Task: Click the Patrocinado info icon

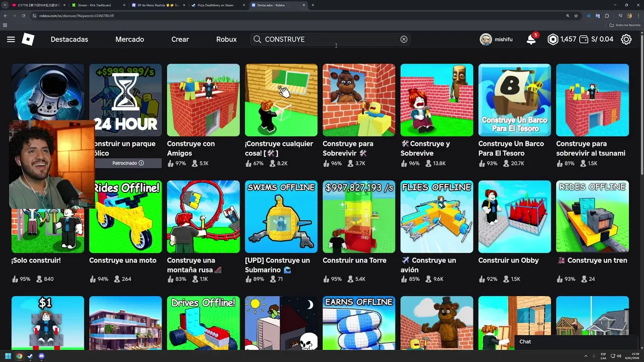Action: [141, 163]
